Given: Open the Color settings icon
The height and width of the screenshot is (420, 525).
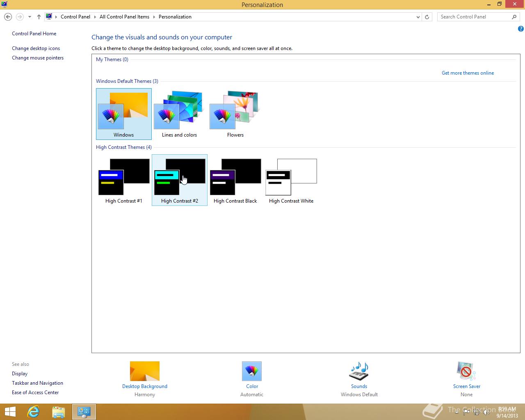Looking at the screenshot, I should tap(252, 371).
